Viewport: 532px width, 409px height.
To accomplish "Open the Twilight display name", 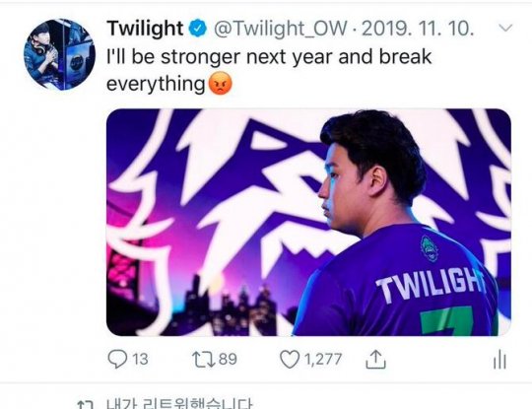I will click(x=145, y=29).
